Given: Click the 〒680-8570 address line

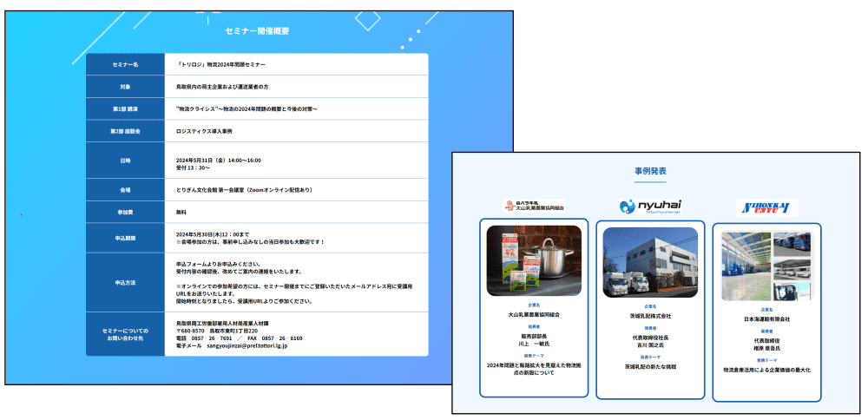Looking at the screenshot, I should tap(216, 331).
